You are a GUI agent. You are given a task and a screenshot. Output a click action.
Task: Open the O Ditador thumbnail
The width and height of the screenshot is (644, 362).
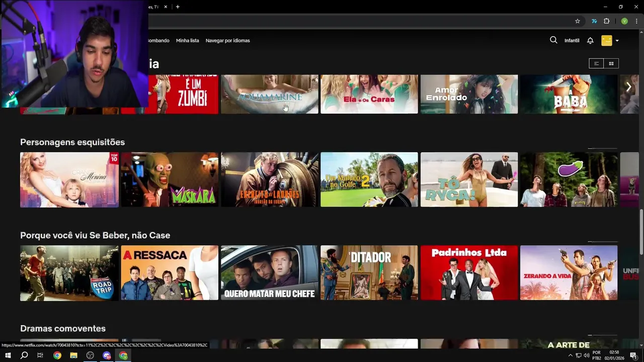369,273
